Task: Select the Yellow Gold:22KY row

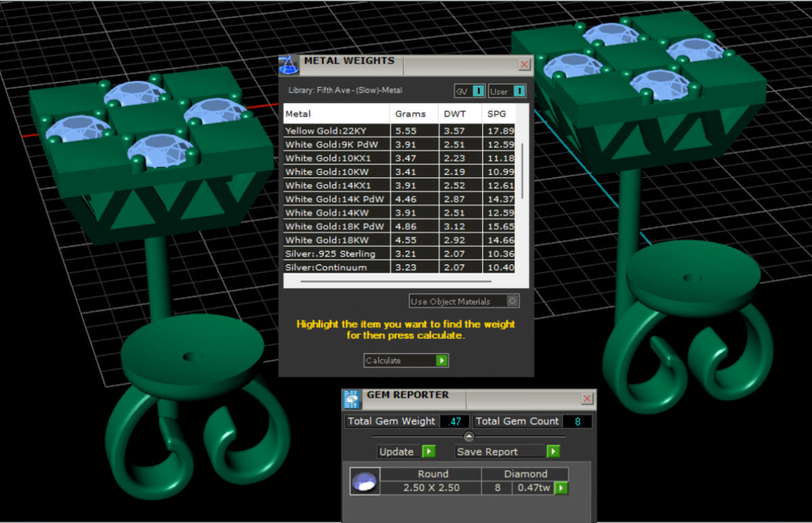Action: tap(336, 131)
